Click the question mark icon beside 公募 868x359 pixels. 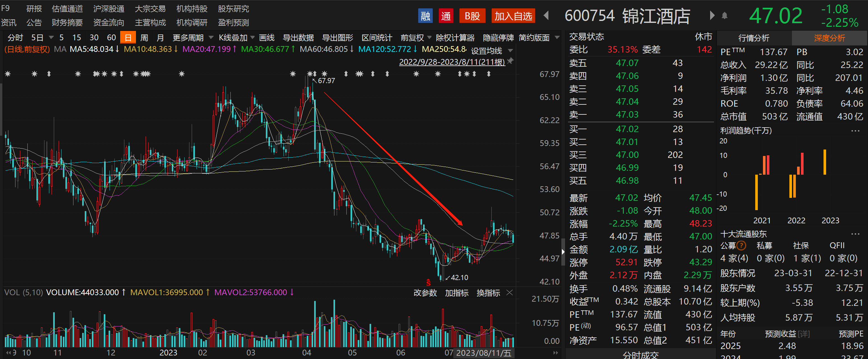[x=741, y=245]
